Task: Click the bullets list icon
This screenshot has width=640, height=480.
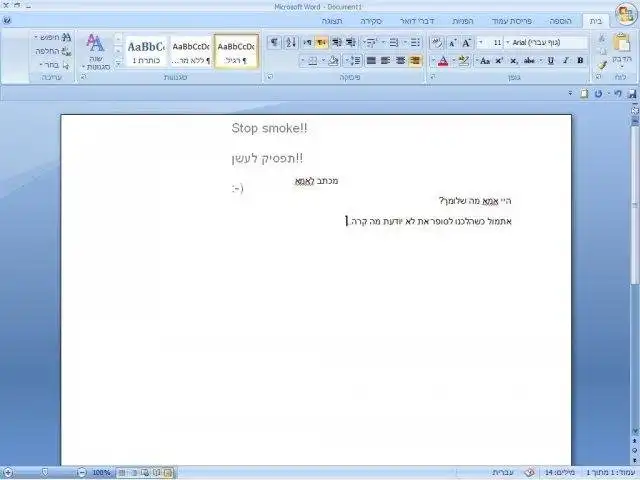Action: (x=415, y=42)
